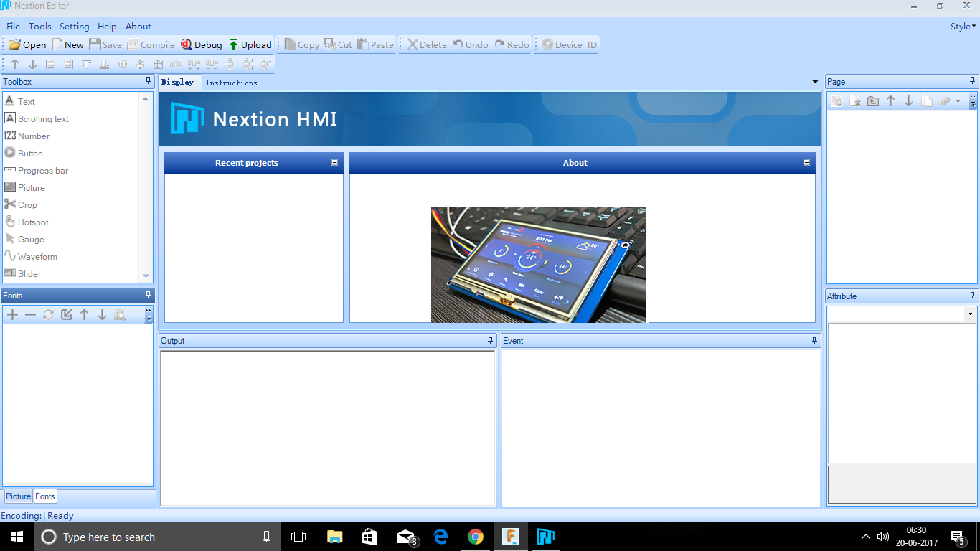Open the Display panel dropdown arrow
Image resolution: width=980 pixels, height=551 pixels.
click(814, 81)
